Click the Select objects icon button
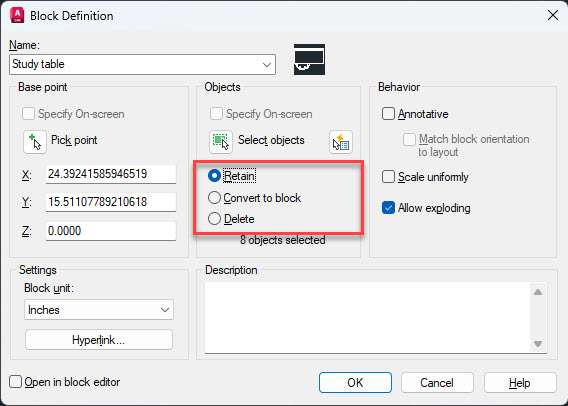Screen dimensions: 568x406 click(x=221, y=142)
